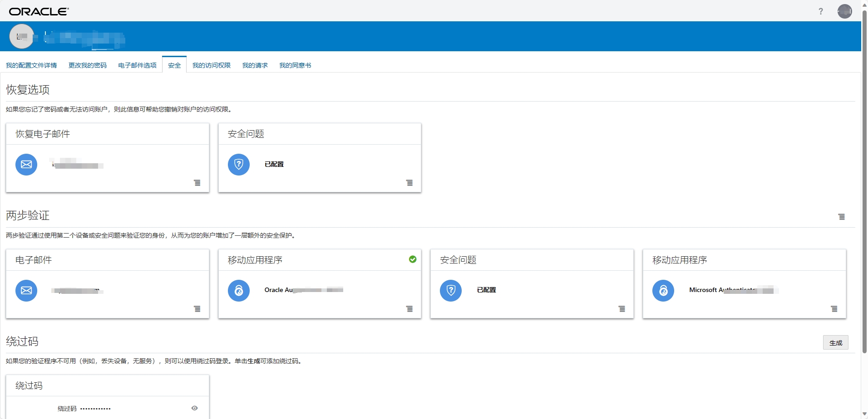The height and width of the screenshot is (419, 868).
Task: Click the 恢复选项 heading
Action: point(28,90)
